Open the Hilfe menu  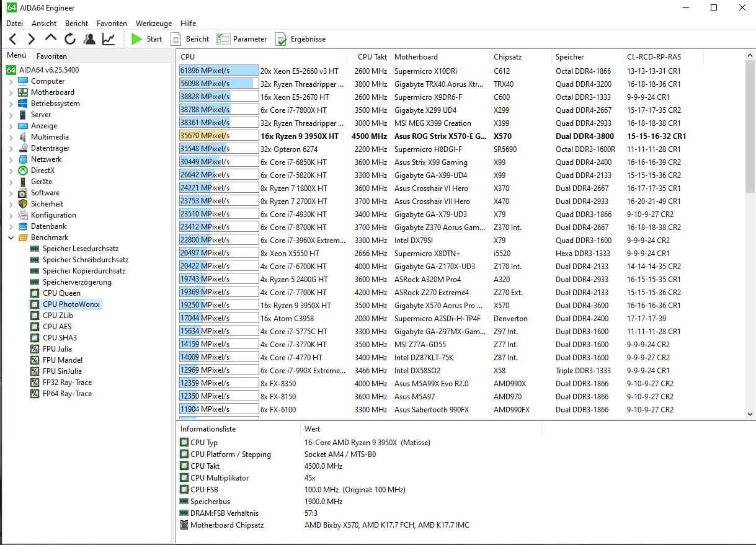click(188, 23)
